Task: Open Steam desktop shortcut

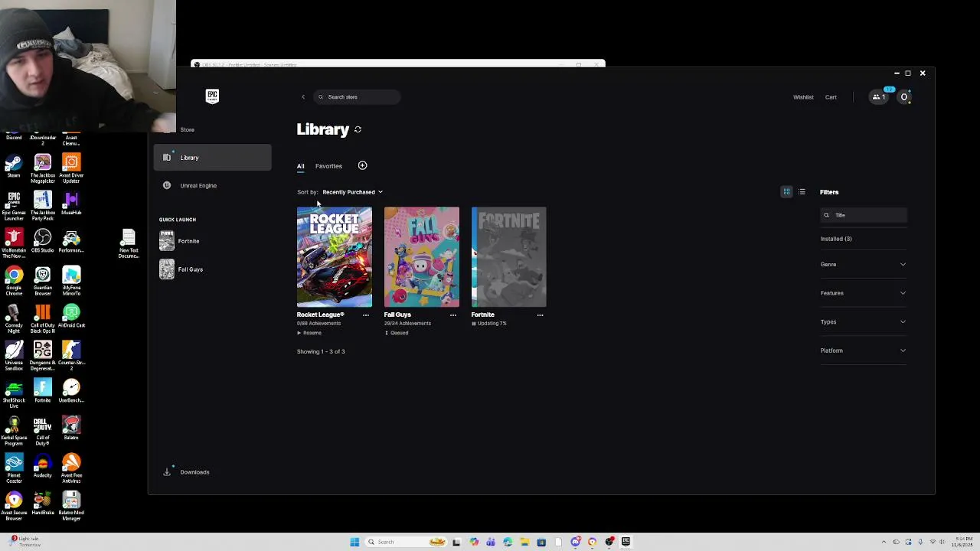Action: point(14,167)
